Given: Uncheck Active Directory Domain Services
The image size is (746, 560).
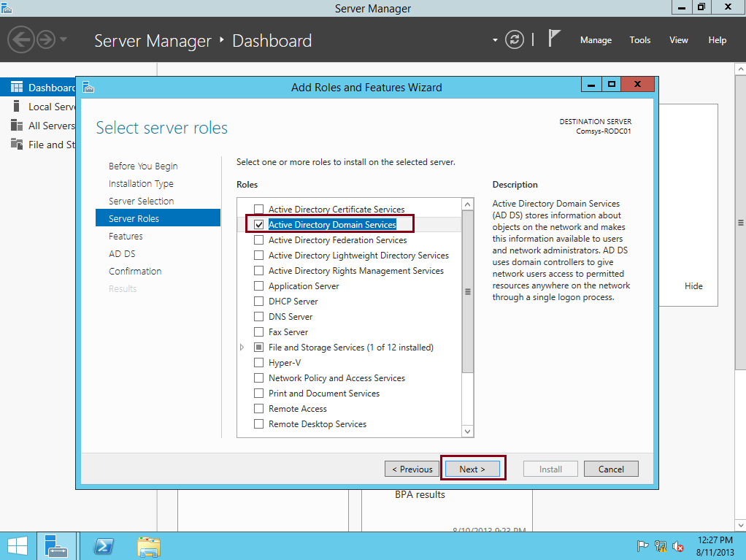Looking at the screenshot, I should [x=259, y=225].
